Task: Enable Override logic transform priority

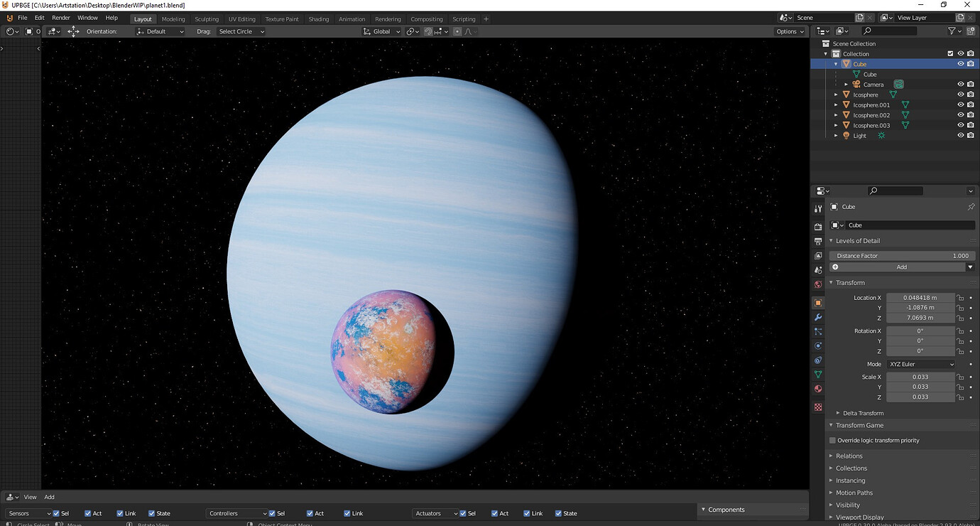Action: [x=833, y=441]
